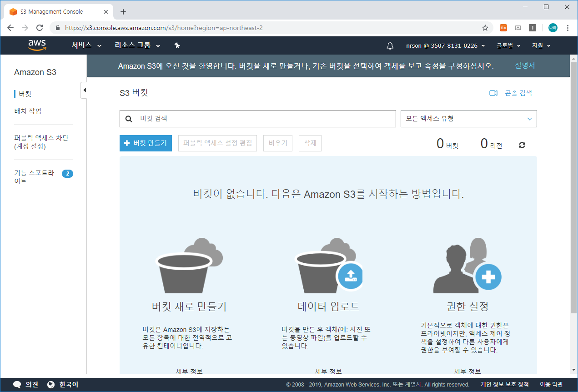
Task: Open the Chrome three-dot menu
Action: 568,28
